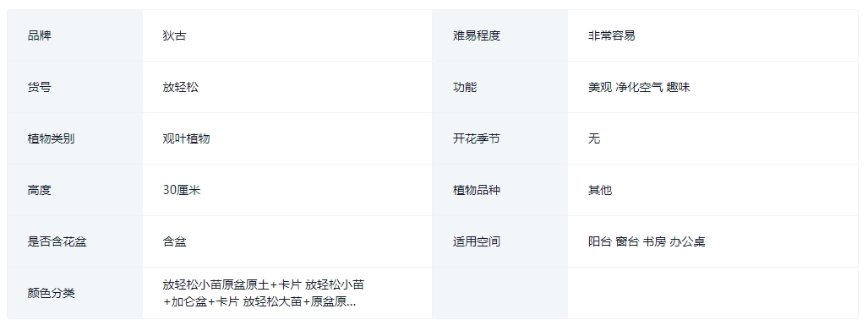The height and width of the screenshot is (325, 868).
Task: Click the 开花季节 label
Action: 477,138
